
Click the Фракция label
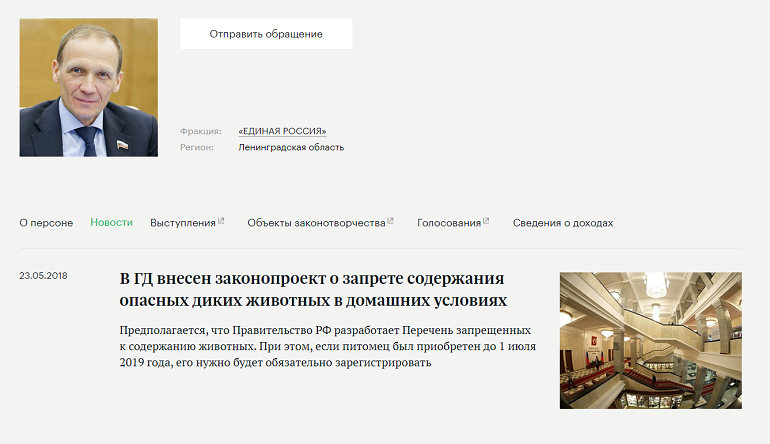point(201,131)
